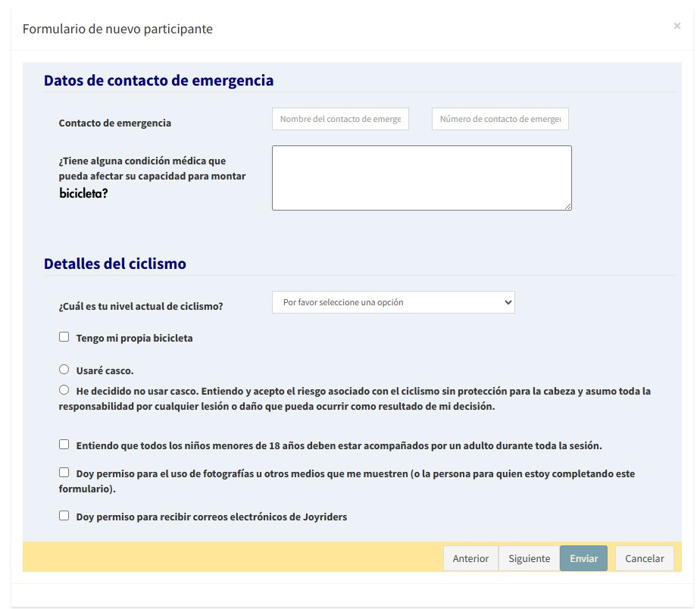Click the 'Datos de contacto de emergencia' heading
This screenshot has height=609, width=700.
(x=158, y=80)
